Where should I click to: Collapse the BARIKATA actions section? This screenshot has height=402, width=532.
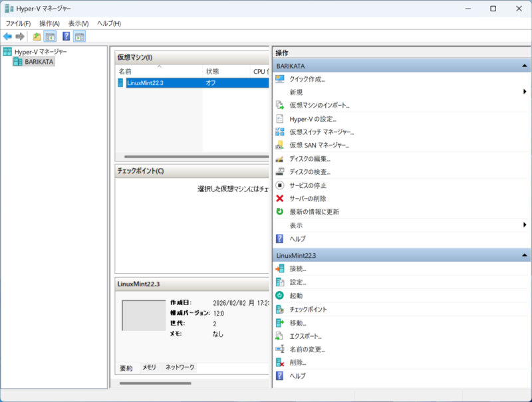coord(525,66)
